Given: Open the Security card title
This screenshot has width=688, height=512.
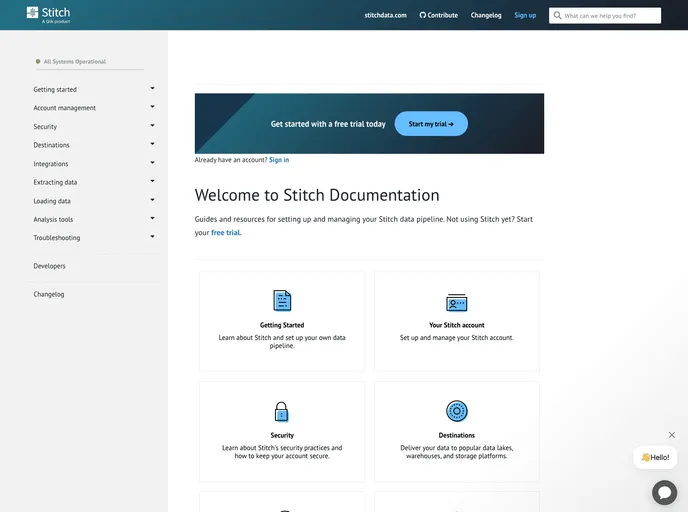Looking at the screenshot, I should (x=282, y=435).
